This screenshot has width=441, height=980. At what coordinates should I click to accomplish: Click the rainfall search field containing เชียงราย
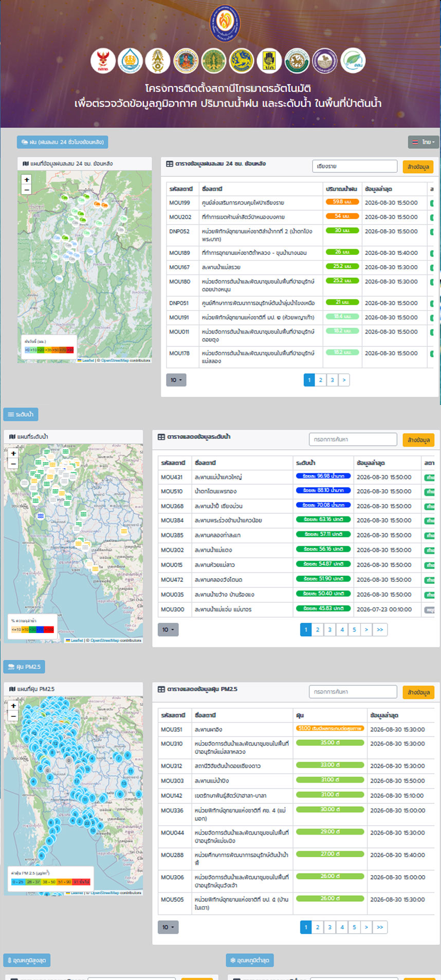tap(355, 167)
